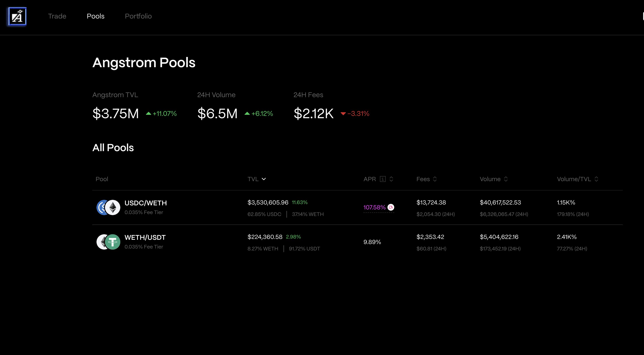The height and width of the screenshot is (355, 644).
Task: Collapse the TVL sort dropdown chevron
Action: coord(264,179)
